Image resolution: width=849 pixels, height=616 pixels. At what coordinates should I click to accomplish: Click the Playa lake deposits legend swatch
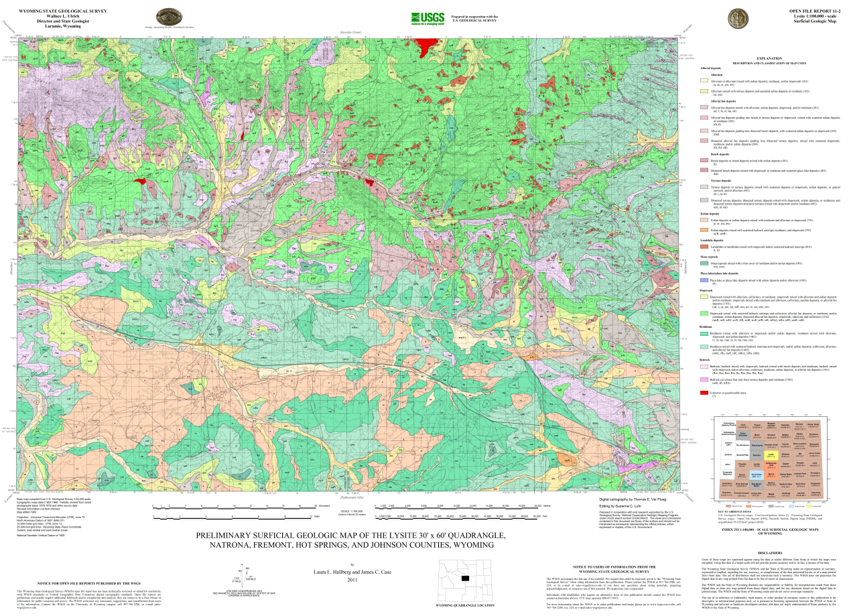point(704,282)
